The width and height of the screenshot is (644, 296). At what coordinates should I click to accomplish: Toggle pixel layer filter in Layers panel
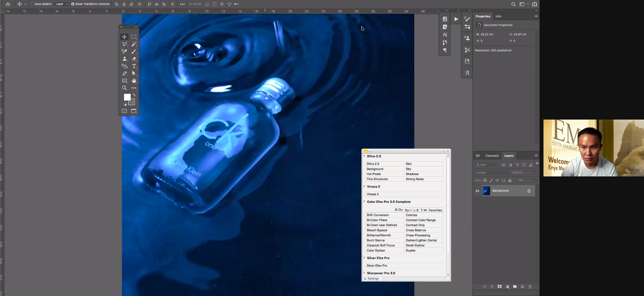tap(504, 165)
